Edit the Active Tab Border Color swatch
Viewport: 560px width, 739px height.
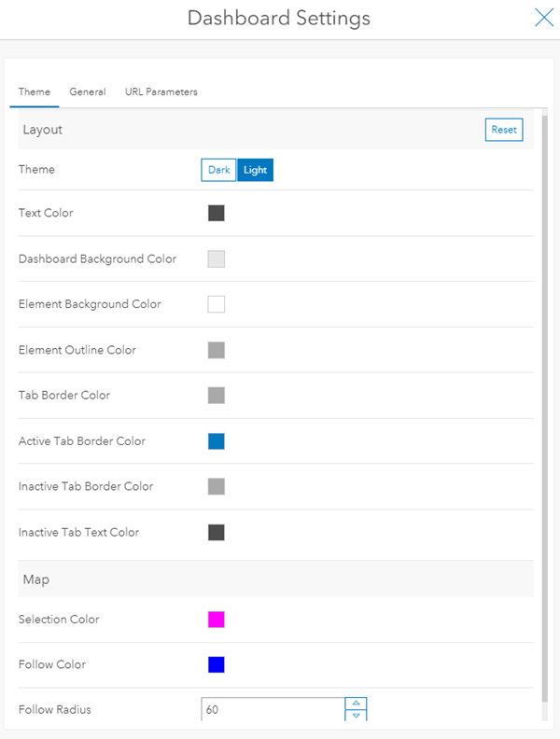tap(217, 441)
